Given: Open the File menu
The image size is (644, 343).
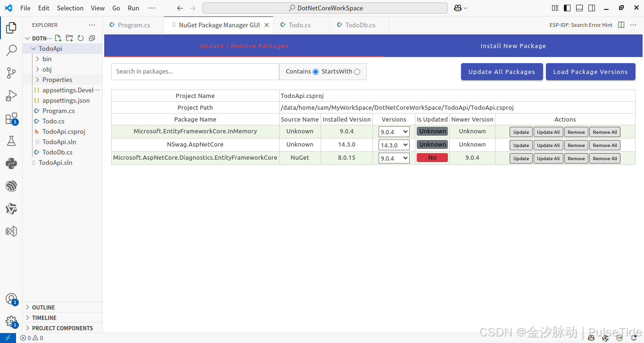Looking at the screenshot, I should click(x=25, y=8).
